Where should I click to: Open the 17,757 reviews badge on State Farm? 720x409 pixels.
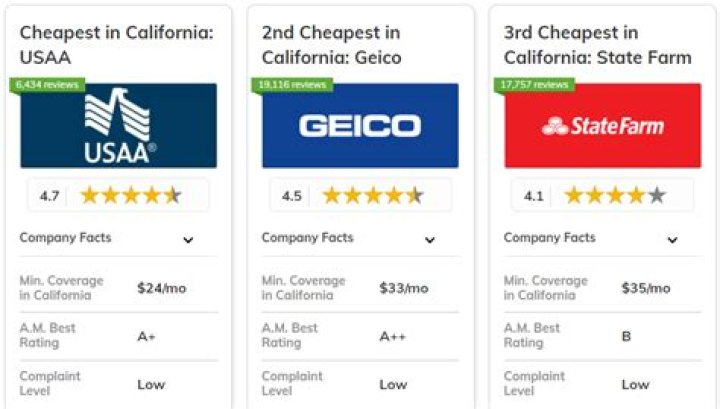point(534,84)
